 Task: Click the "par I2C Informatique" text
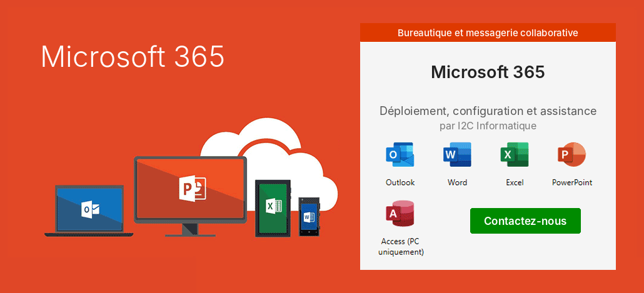click(488, 126)
